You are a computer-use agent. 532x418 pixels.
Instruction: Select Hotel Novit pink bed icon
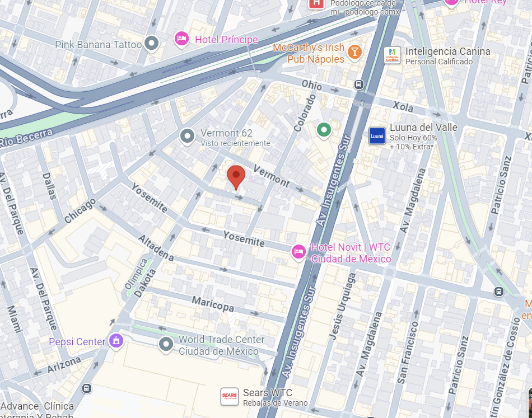pos(298,252)
